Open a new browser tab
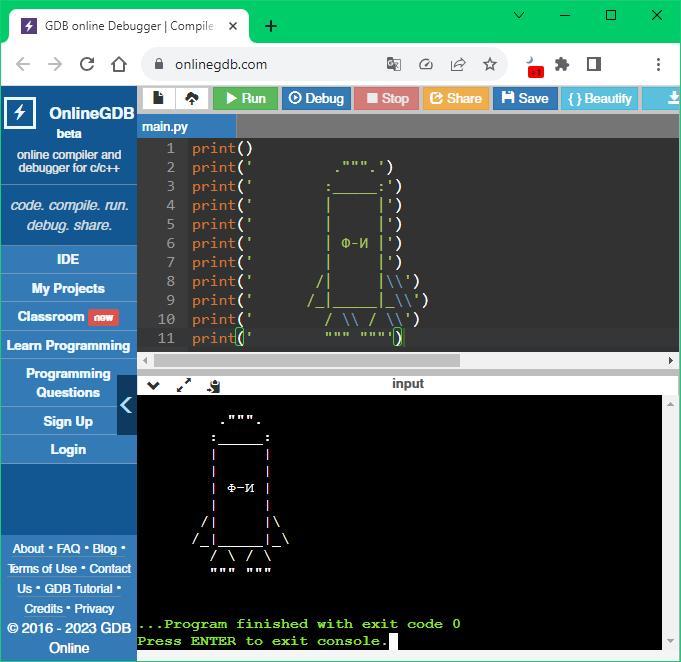The width and height of the screenshot is (681, 662). [x=270, y=26]
